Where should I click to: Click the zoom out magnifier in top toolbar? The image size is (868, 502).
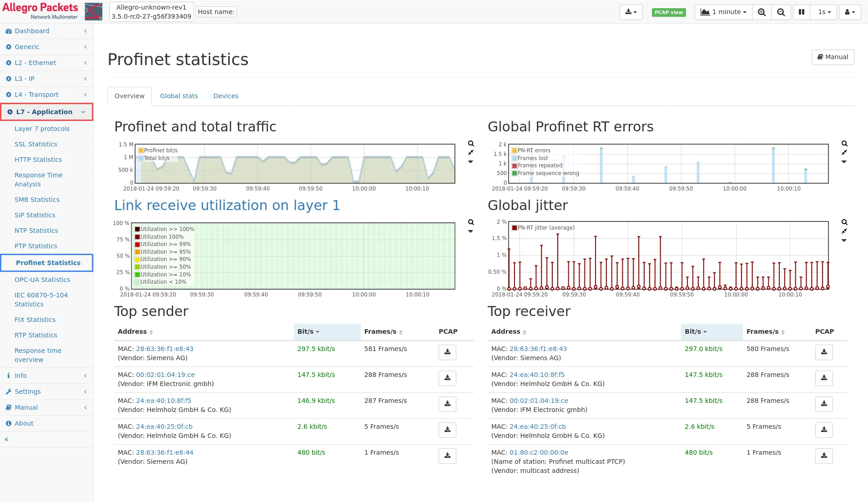pos(781,12)
